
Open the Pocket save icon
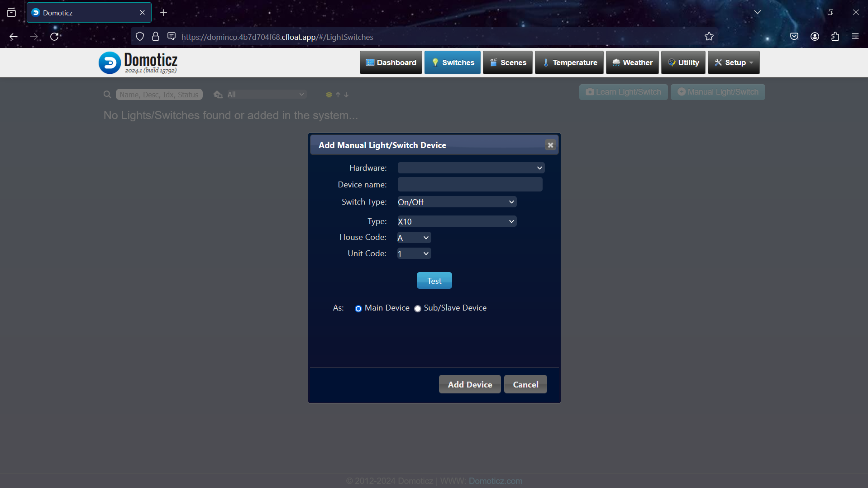(794, 37)
